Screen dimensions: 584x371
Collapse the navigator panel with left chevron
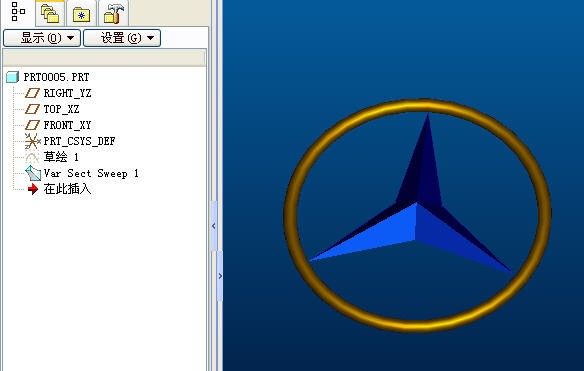214,226
